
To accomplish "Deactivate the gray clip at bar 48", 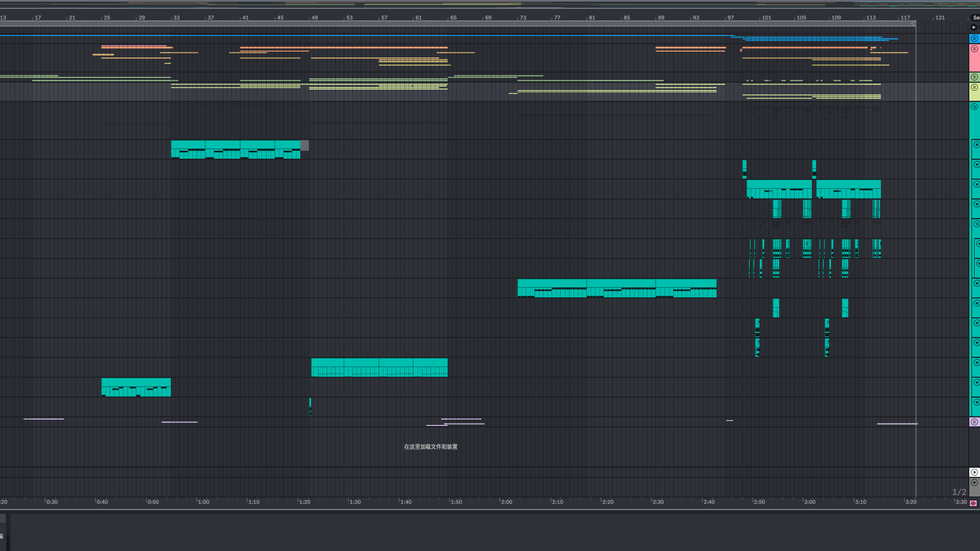I will tap(305, 145).
